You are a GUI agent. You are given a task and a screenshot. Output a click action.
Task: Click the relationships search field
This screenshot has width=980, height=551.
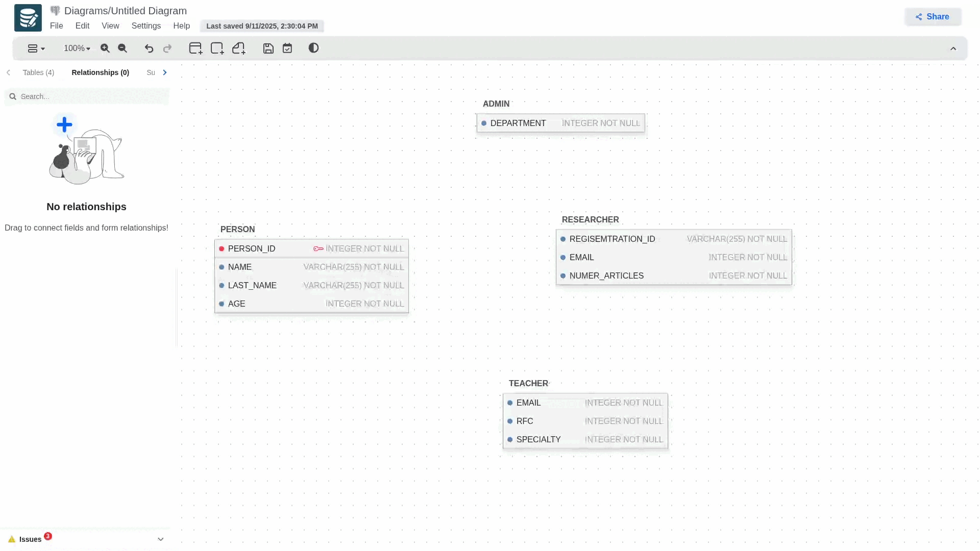[92, 96]
